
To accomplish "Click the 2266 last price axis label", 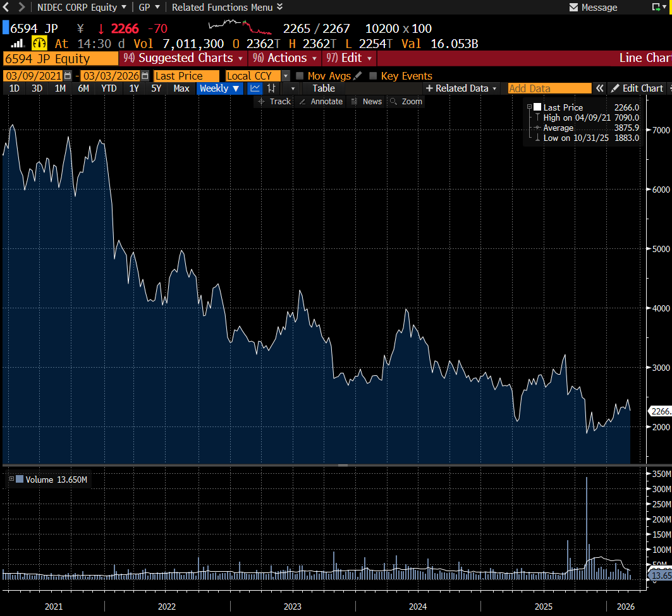I will click(661, 411).
